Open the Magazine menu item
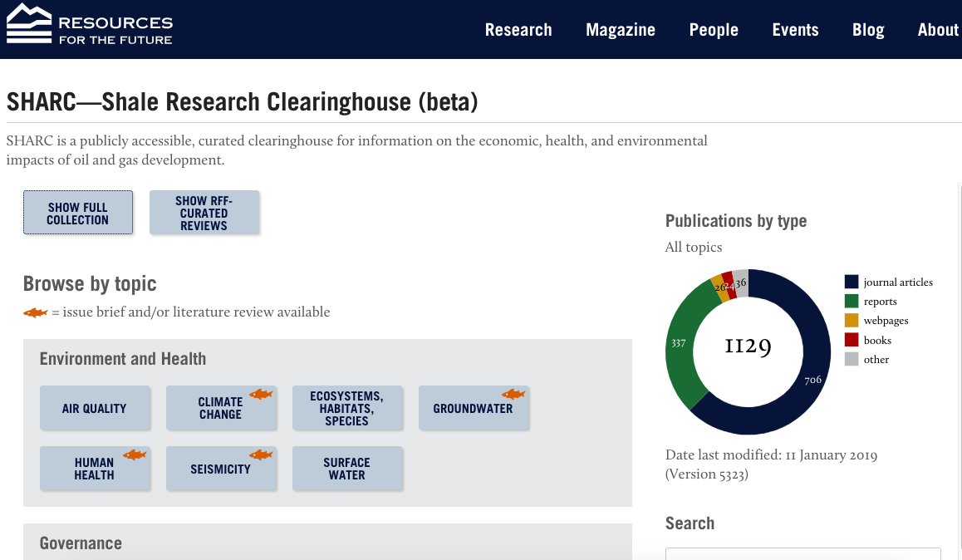962x560 pixels. 621,30
